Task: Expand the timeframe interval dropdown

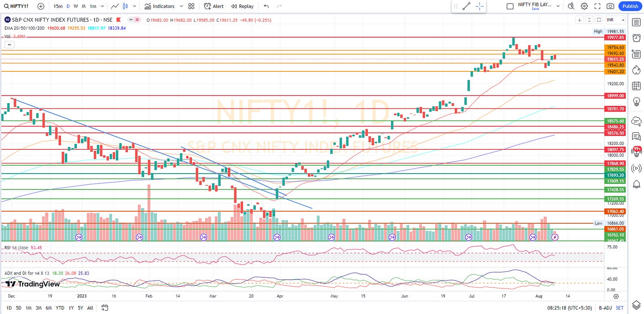Action: (x=103, y=6)
